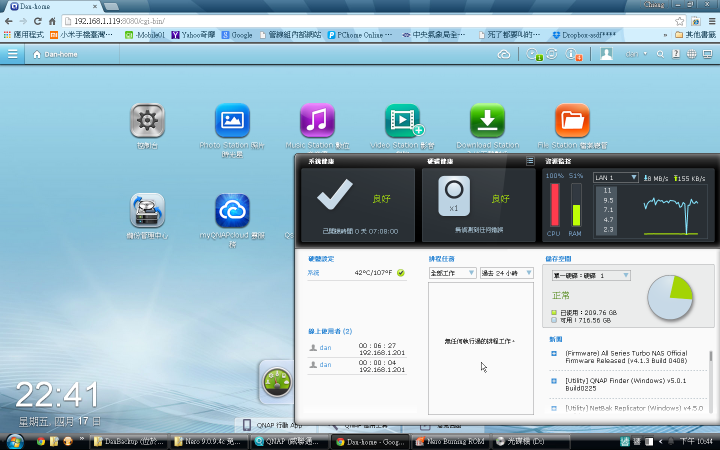Switch to Nero Burning ROM taskbar button
This screenshot has width=720, height=450.
pyautogui.click(x=451, y=442)
